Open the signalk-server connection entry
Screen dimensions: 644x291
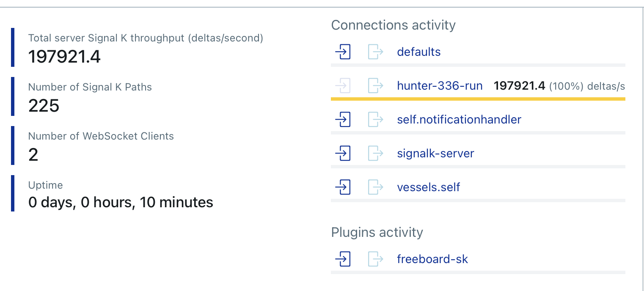pos(435,154)
